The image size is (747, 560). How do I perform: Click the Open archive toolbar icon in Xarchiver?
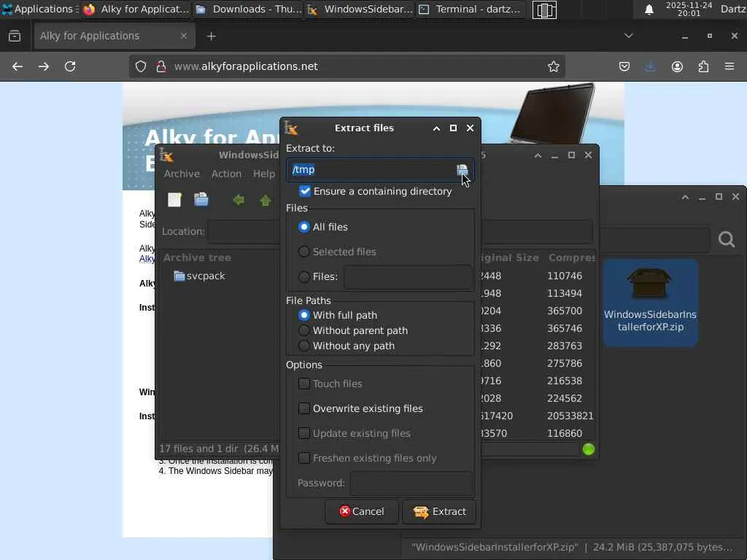coord(201,200)
